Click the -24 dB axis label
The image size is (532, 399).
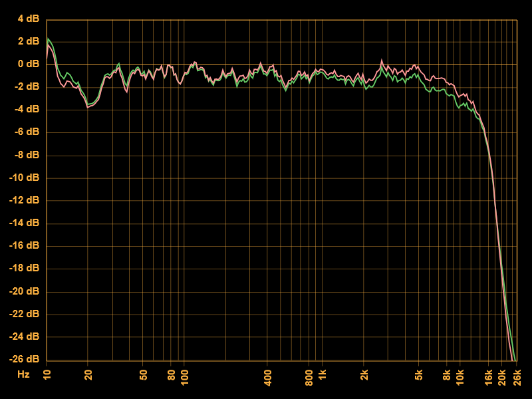pos(25,336)
